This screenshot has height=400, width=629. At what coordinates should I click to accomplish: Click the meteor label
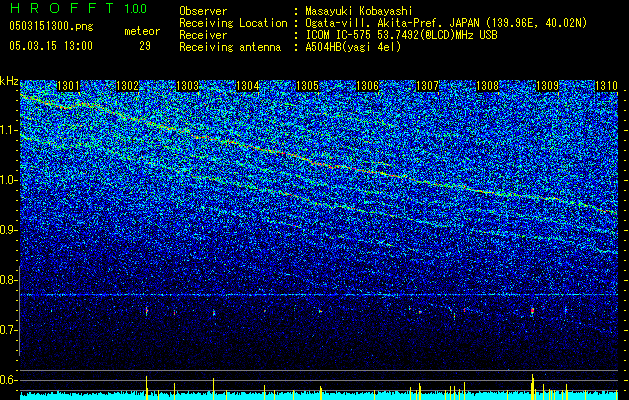click(x=142, y=31)
